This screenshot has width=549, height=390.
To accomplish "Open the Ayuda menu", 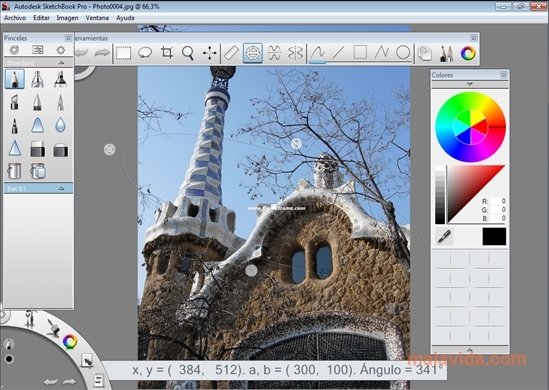I will click(x=125, y=18).
